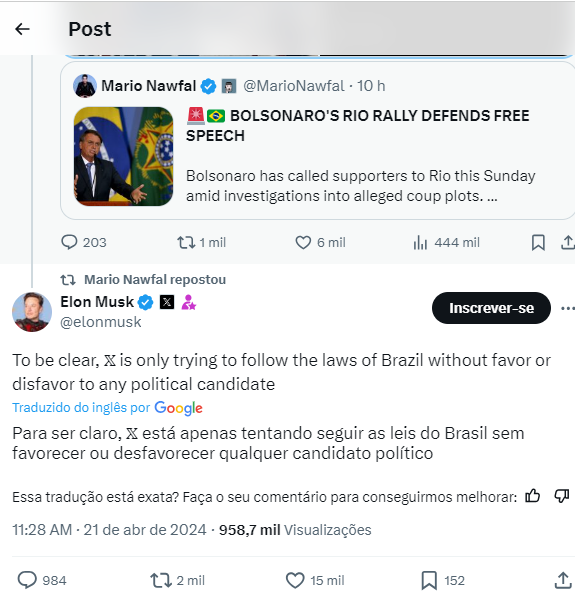The width and height of the screenshot is (575, 593).
Task: Share Elon Musk's post via upload arrow icon
Action: [563, 580]
